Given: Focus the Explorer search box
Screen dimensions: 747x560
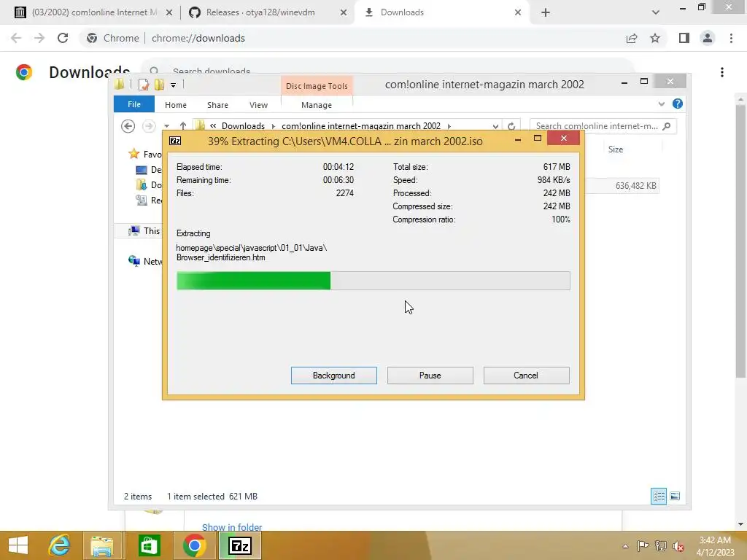Looking at the screenshot, I should 595,125.
